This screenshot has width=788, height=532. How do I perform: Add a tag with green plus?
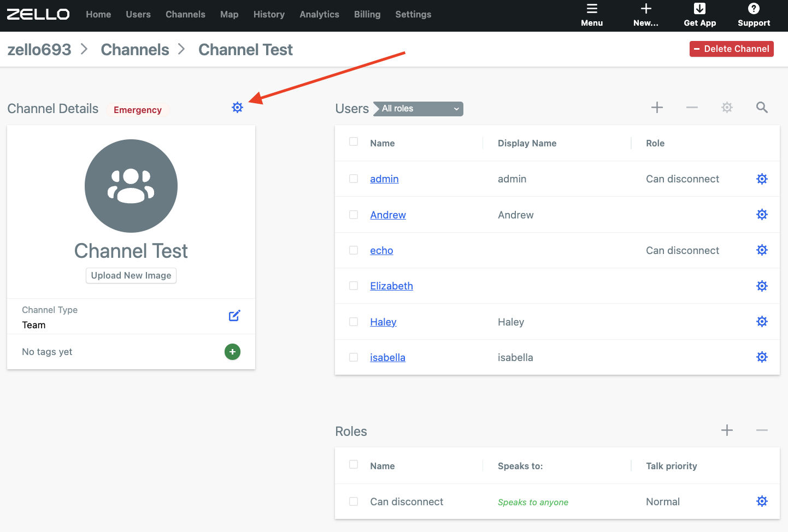(232, 352)
